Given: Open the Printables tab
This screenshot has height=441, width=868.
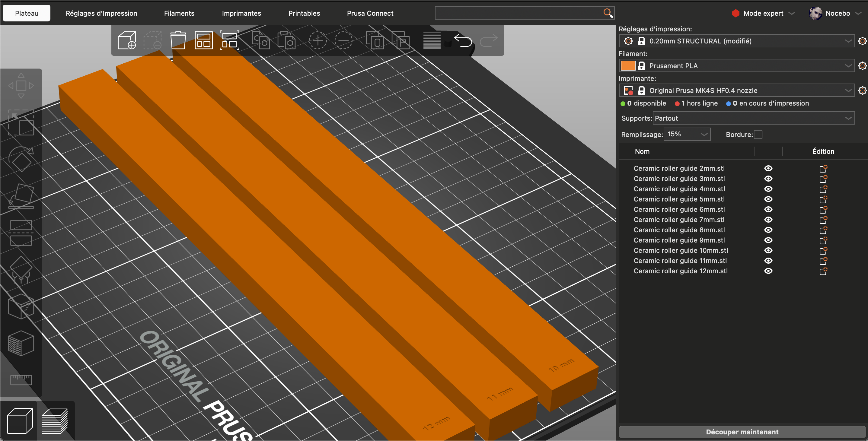Looking at the screenshot, I should (x=304, y=13).
